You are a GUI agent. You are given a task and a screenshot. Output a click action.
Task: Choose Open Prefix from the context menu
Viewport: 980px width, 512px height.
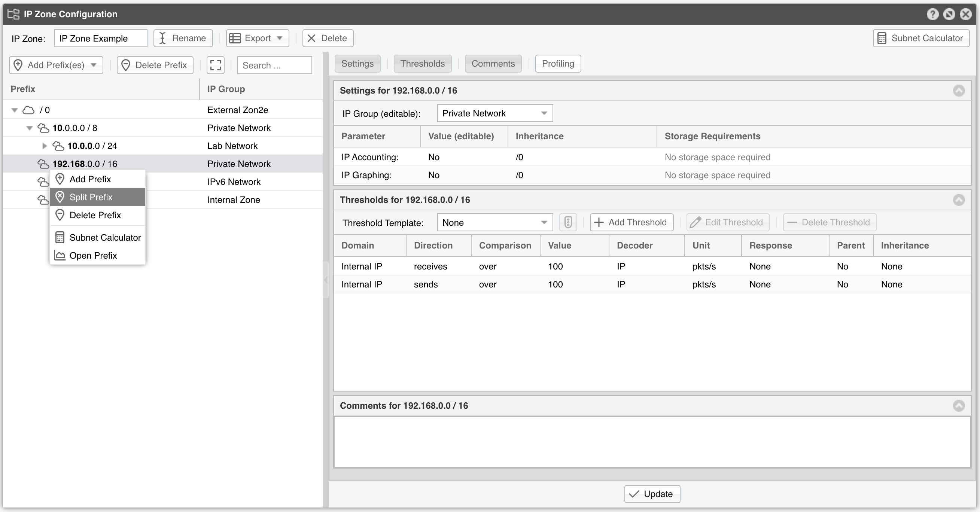click(98, 255)
